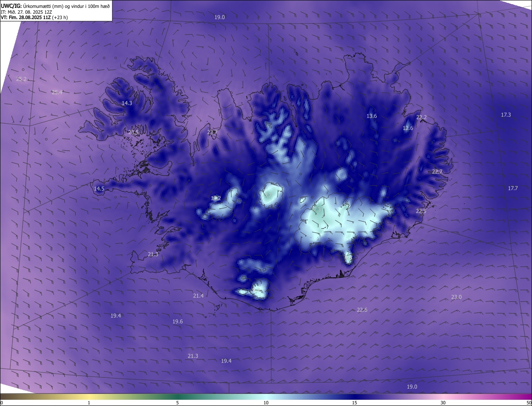Select the 12.6 value label

click(408, 128)
